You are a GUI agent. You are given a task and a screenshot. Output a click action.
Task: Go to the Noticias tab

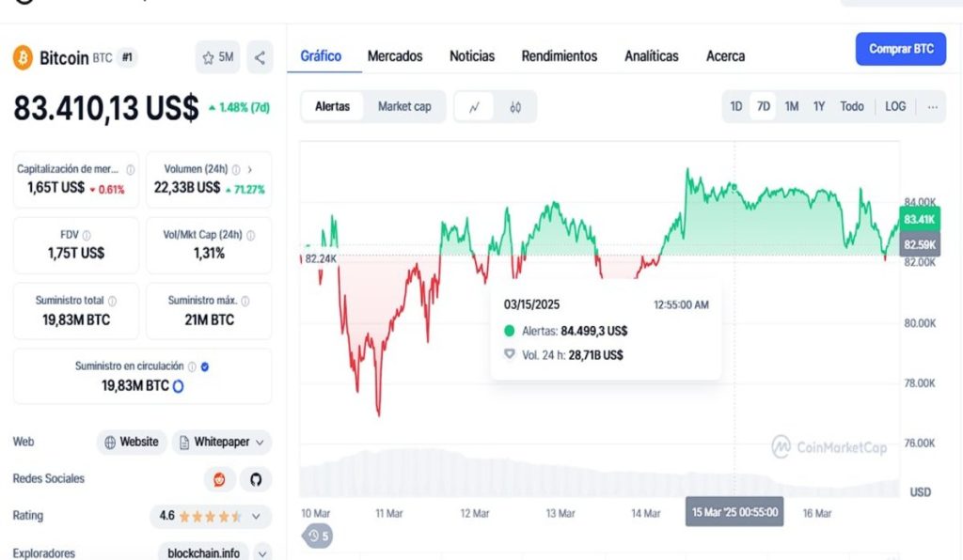(x=472, y=56)
